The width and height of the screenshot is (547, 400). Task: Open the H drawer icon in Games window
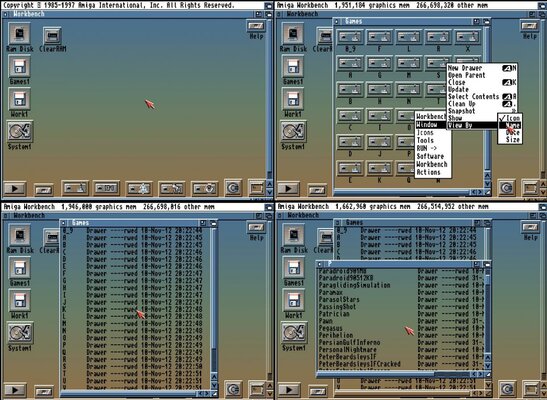click(x=379, y=90)
